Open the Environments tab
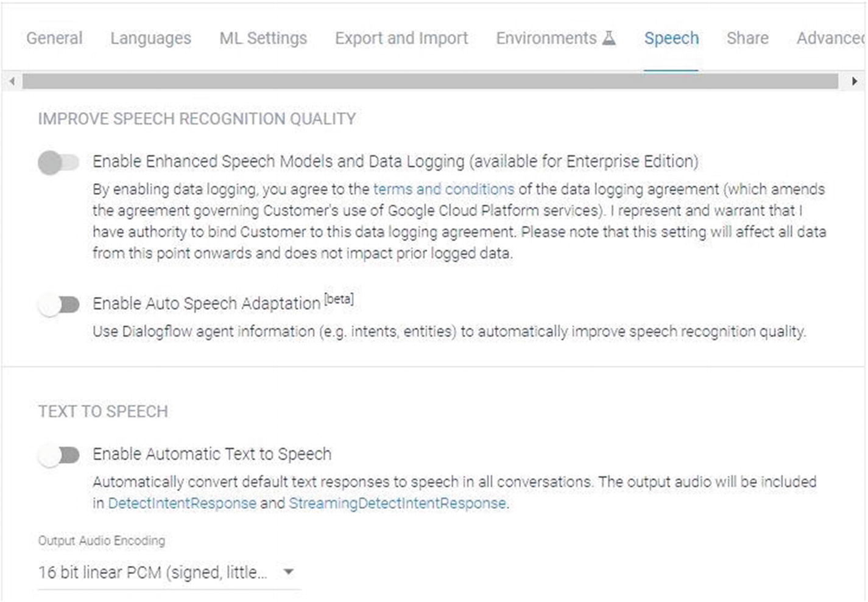The image size is (868, 602). pos(556,38)
